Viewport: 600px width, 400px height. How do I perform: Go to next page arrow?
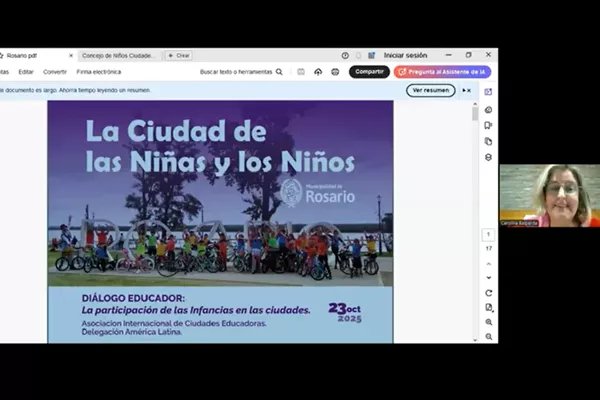[489, 278]
